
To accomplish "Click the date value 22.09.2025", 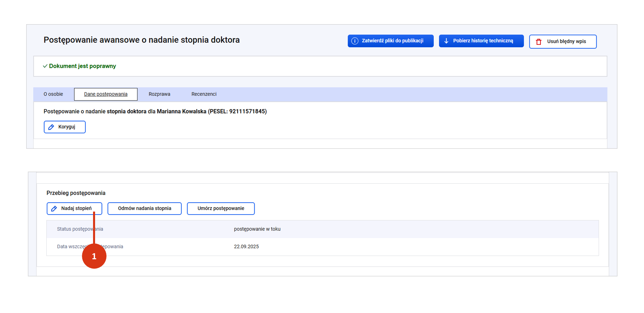I will click(x=246, y=247).
